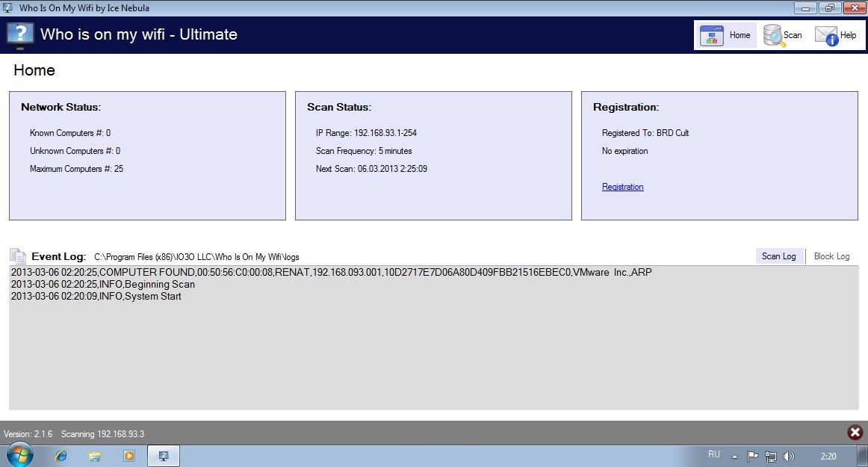Select Who Is On My Wifi taskbar button

(164, 456)
